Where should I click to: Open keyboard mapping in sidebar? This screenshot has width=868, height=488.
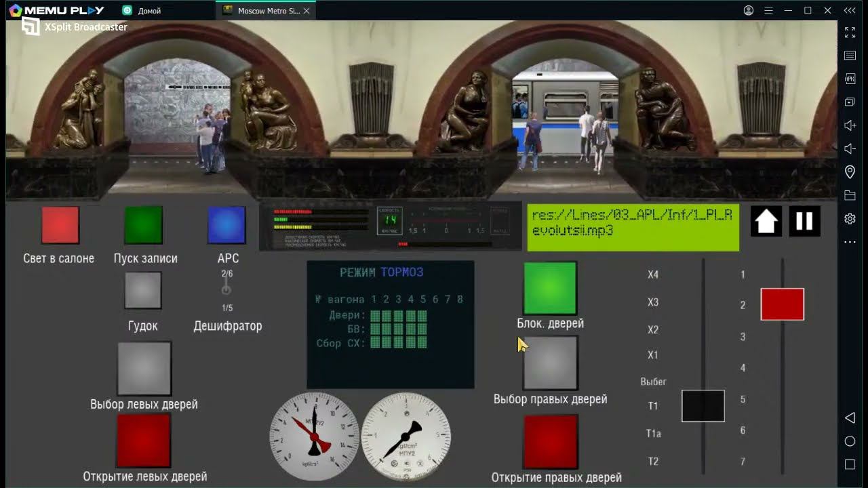point(850,56)
